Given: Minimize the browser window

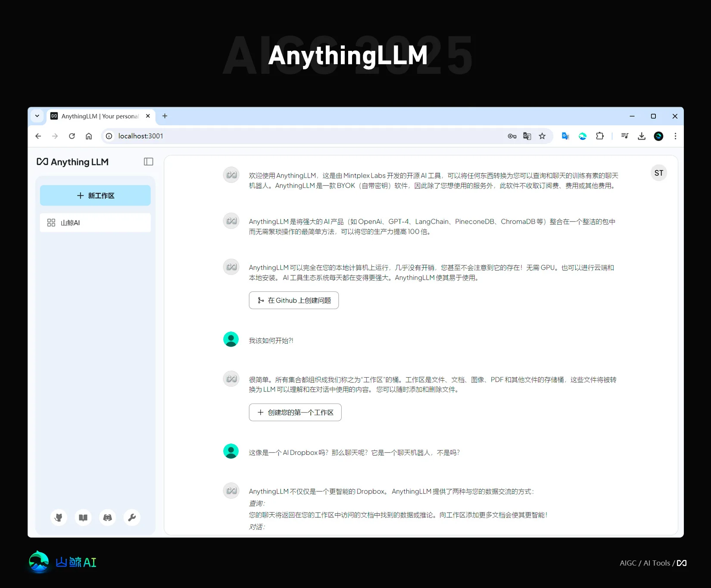Looking at the screenshot, I should [x=632, y=116].
